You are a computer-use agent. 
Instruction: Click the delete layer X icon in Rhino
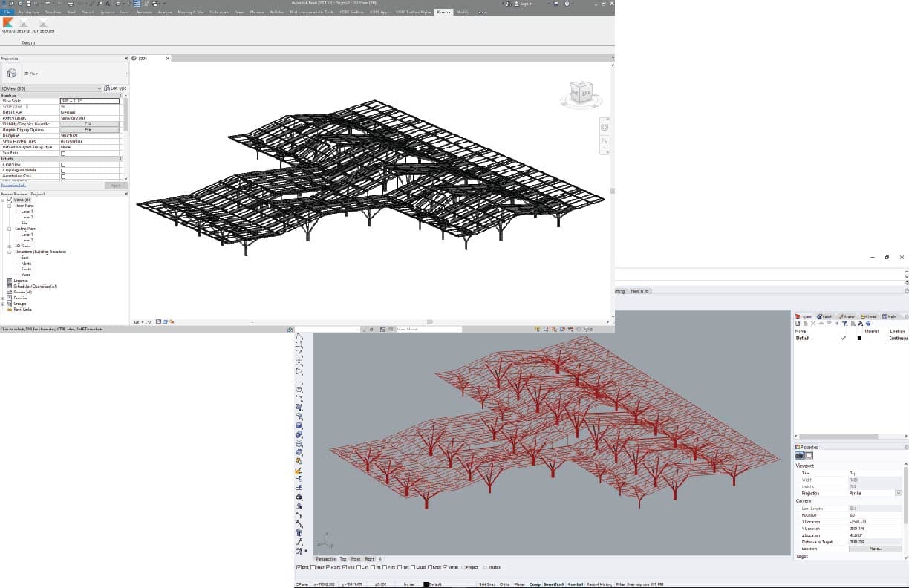coord(813,324)
